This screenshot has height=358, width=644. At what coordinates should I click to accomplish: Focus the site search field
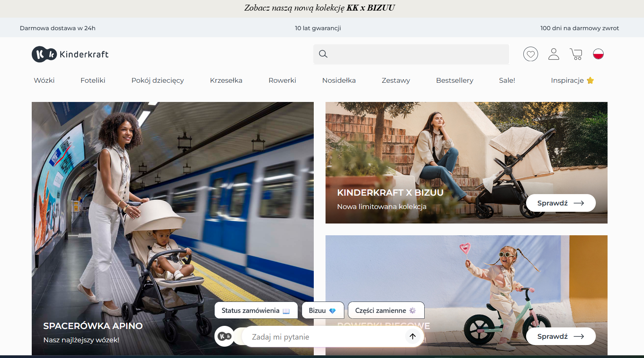pyautogui.click(x=411, y=54)
